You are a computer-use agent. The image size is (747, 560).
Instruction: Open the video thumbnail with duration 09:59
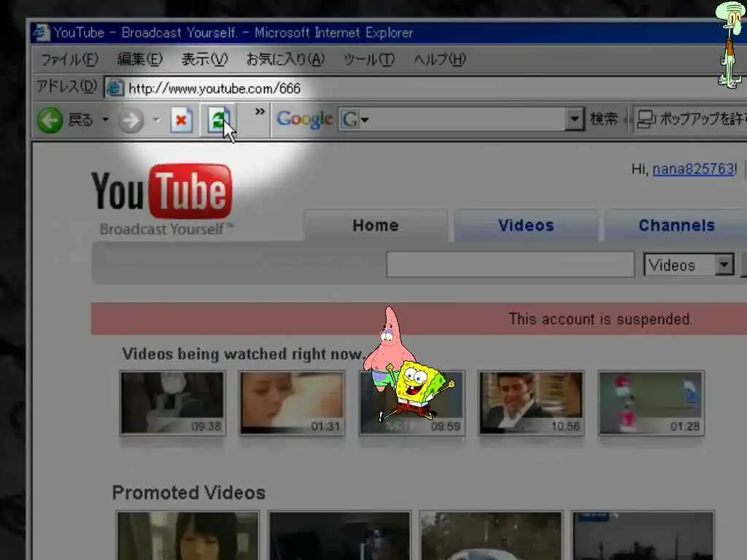point(411,402)
